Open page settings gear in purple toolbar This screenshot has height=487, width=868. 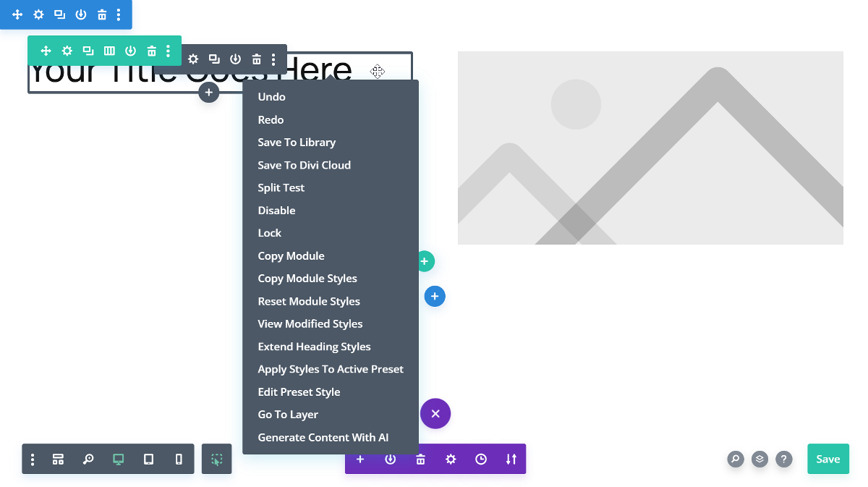451,460
